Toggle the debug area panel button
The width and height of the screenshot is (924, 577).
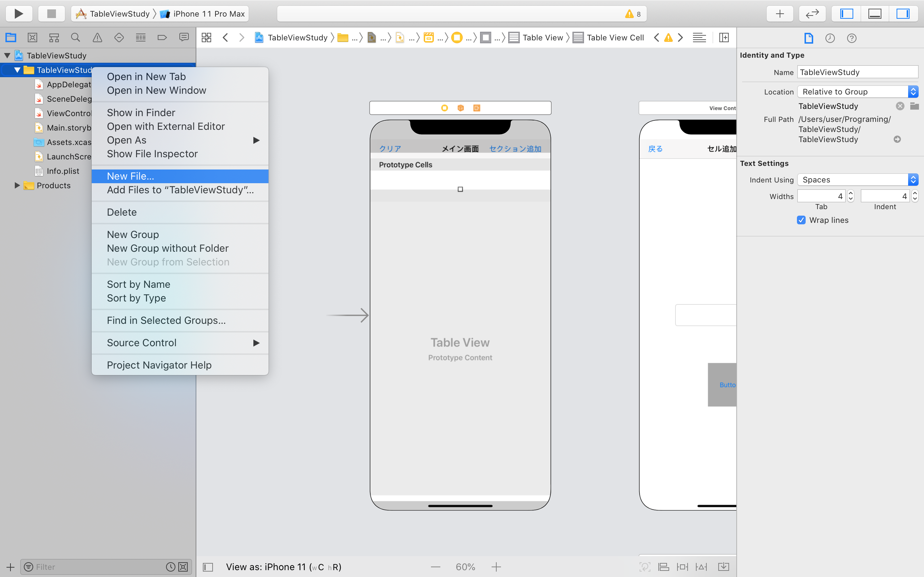point(875,14)
